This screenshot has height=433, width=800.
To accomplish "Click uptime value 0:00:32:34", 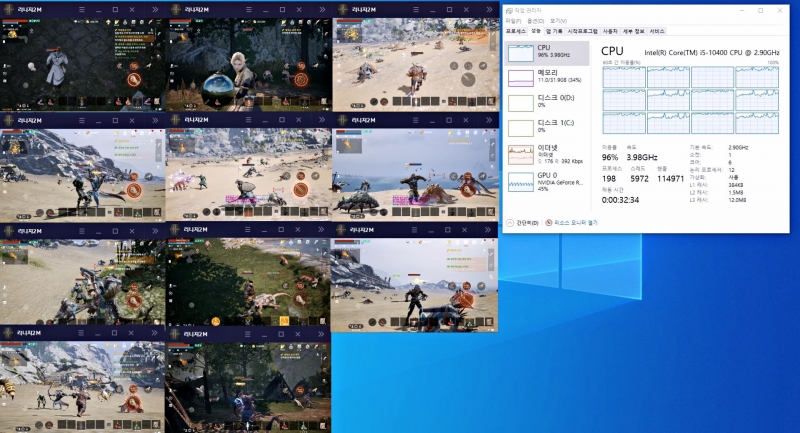I will coord(620,200).
